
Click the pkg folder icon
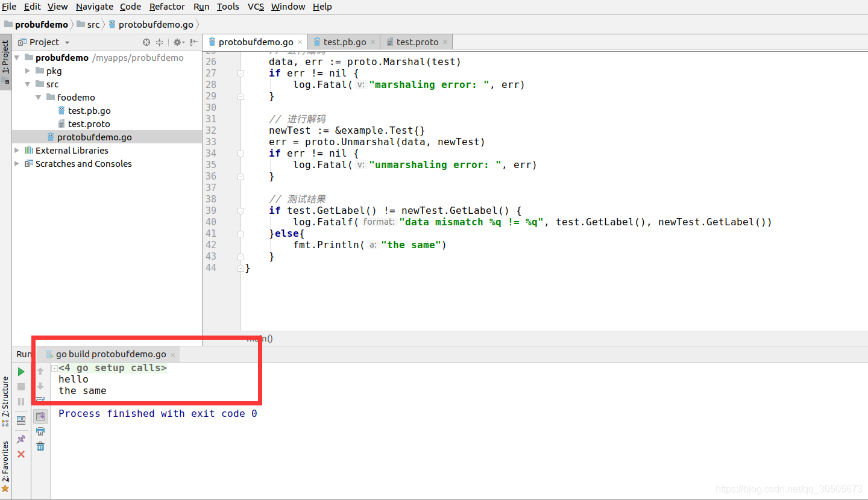click(x=40, y=71)
